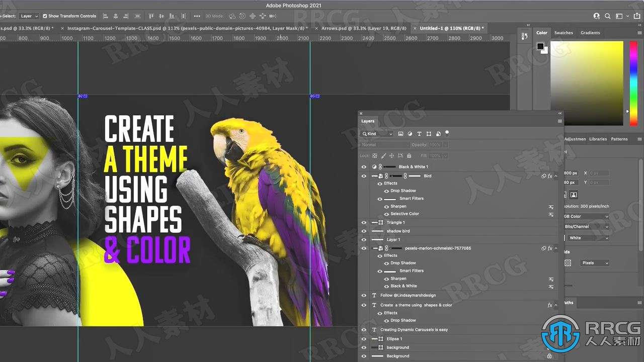This screenshot has width=644, height=362.
Task: Toggle Bird layer Drop Shadow effect visibility
Action: point(386,191)
